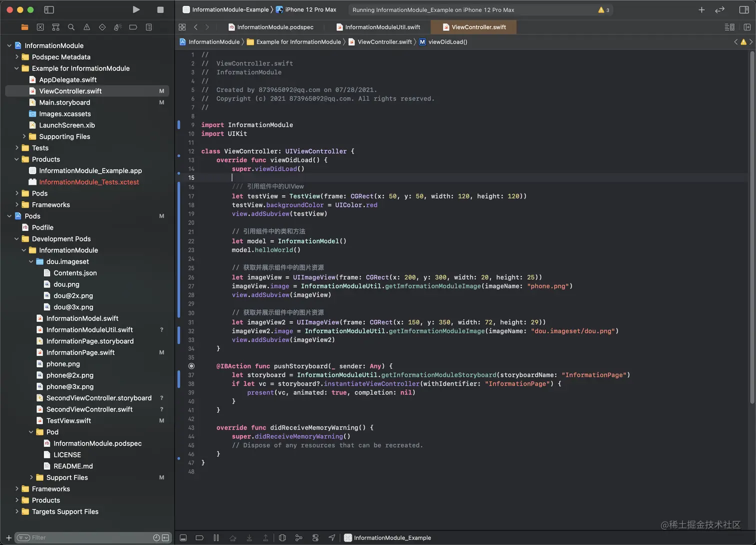The height and width of the screenshot is (545, 756).
Task: Select InformationModule_Example process in debug bar
Action: tap(387, 538)
